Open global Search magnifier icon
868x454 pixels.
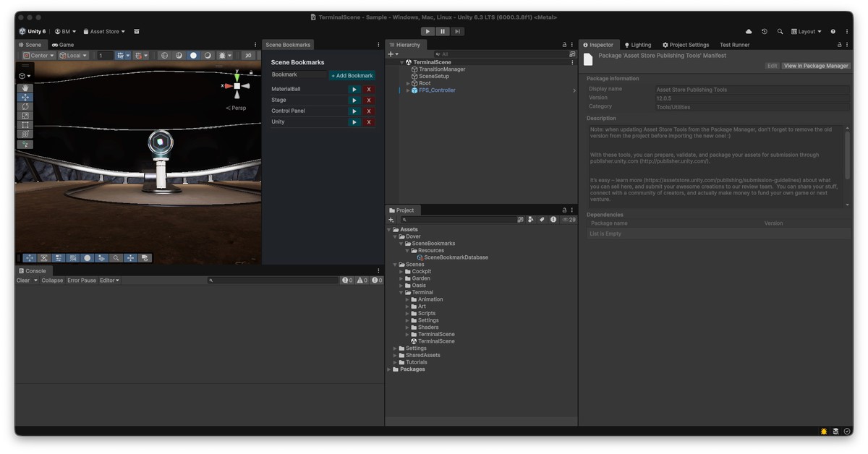(780, 32)
